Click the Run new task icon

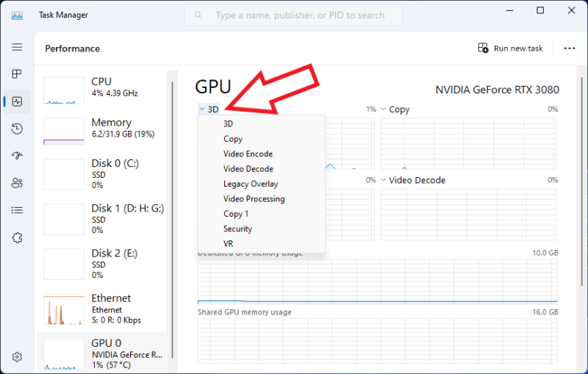[483, 48]
